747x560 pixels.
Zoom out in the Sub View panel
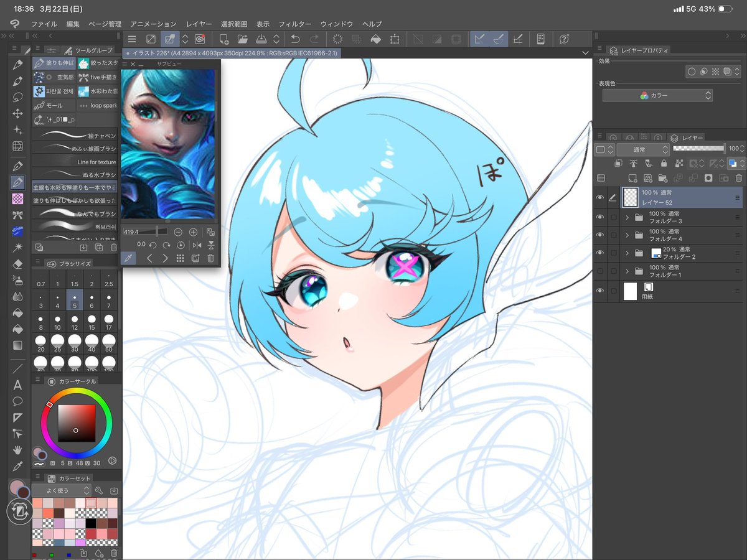pos(178,231)
